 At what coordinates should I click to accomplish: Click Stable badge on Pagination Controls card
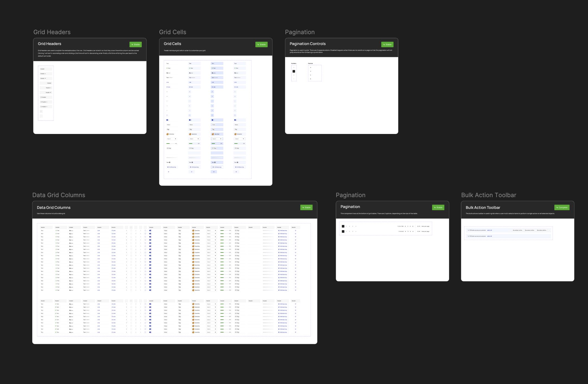tap(387, 44)
